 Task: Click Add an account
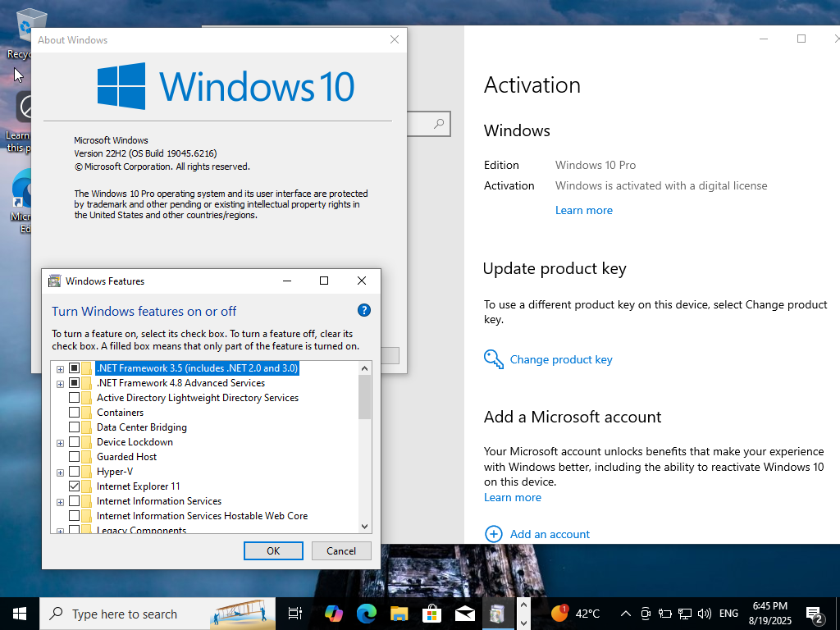[550, 534]
